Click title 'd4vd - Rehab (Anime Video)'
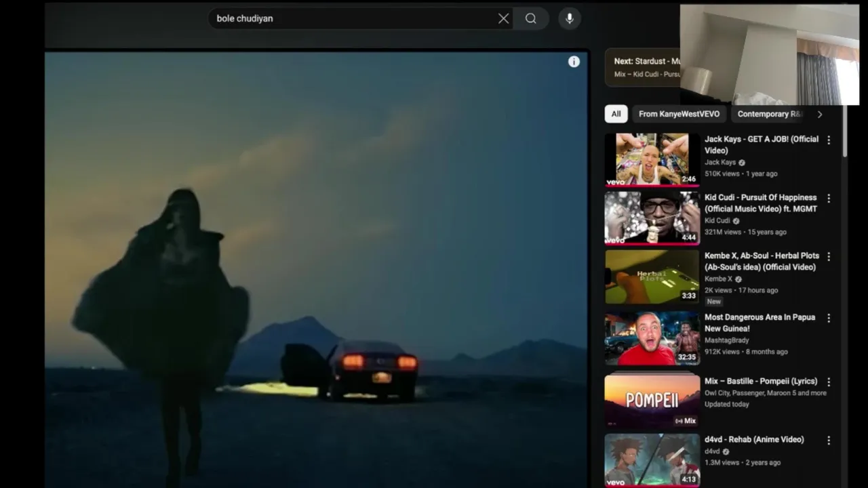The width and height of the screenshot is (868, 488). pyautogui.click(x=754, y=439)
